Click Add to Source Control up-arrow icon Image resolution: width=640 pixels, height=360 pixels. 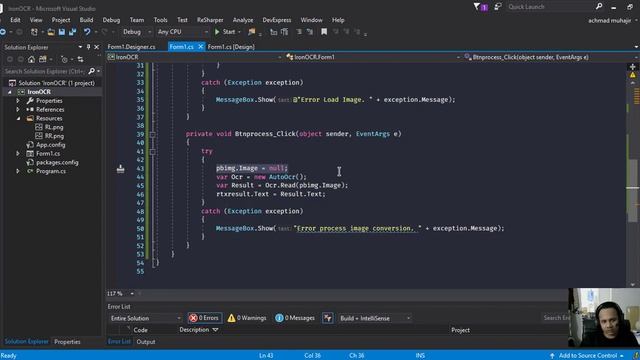[552, 356]
